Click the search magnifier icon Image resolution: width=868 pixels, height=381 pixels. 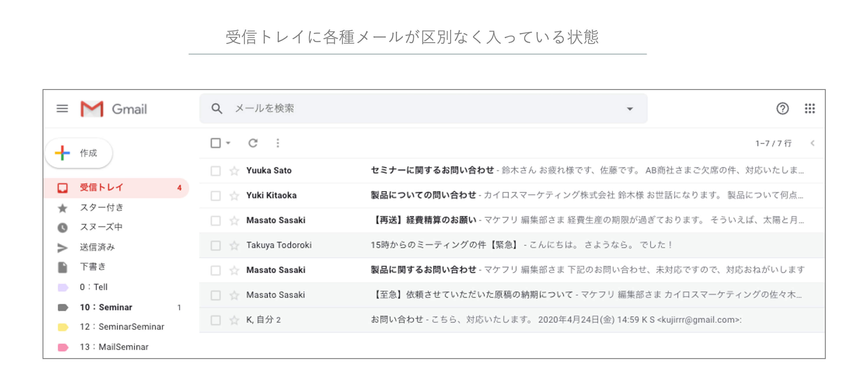[217, 108]
